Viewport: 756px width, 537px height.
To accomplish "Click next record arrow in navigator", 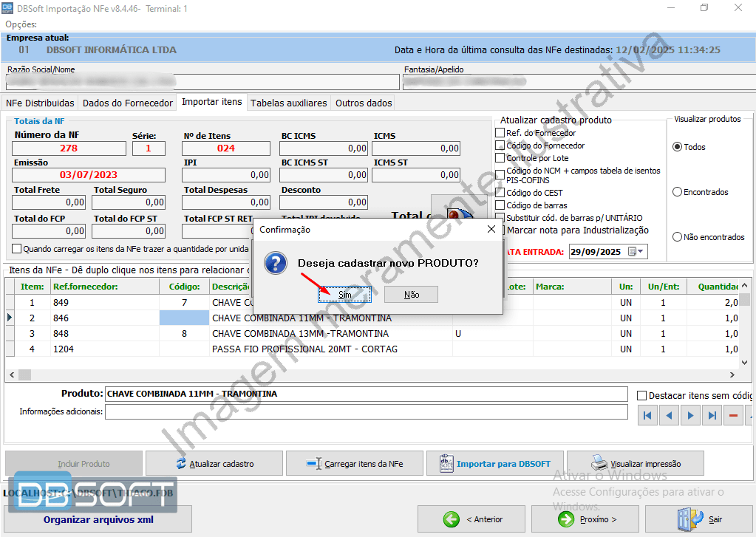I will click(x=690, y=416).
